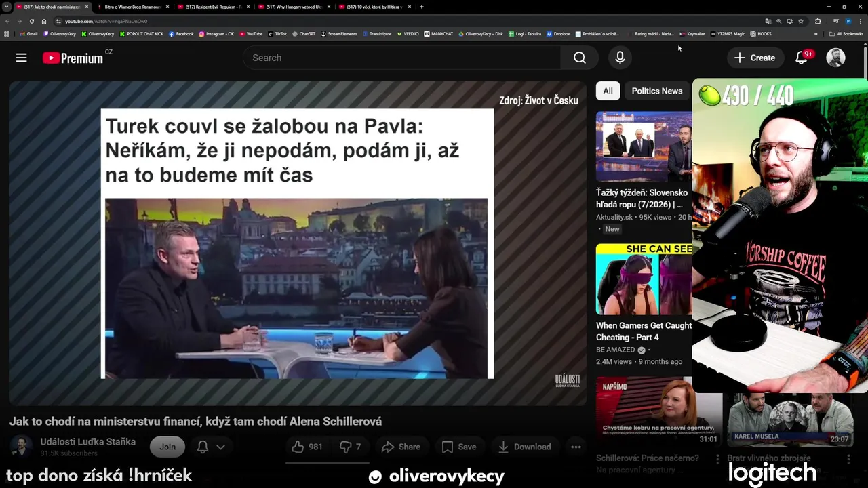Open the Instagram - OK bookmark
Image resolution: width=868 pixels, height=488 pixels.
point(216,33)
